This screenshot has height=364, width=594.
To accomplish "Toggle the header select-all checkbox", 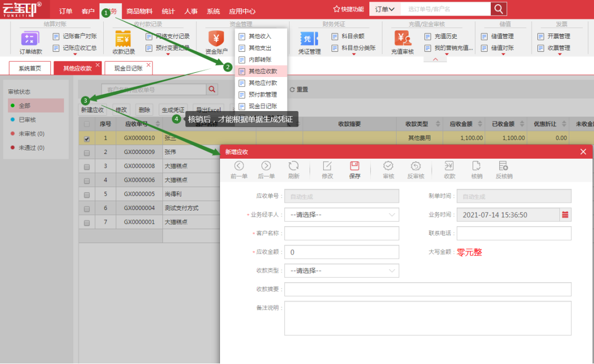I will [87, 124].
